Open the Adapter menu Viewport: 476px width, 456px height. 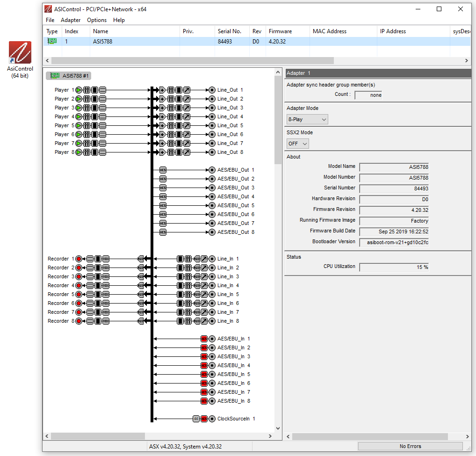(x=71, y=20)
